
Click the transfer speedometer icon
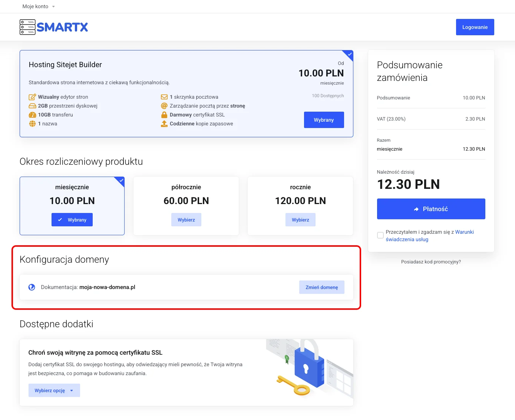tap(32, 115)
